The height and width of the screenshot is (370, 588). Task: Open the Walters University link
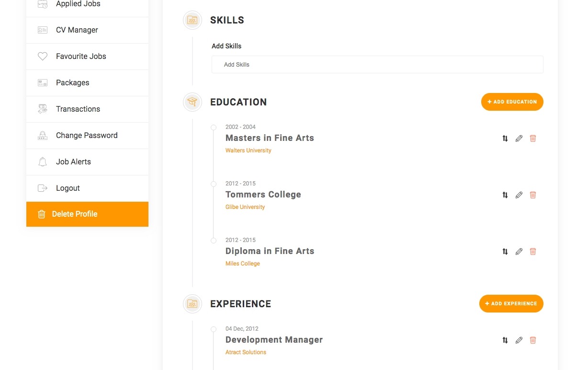tap(249, 150)
